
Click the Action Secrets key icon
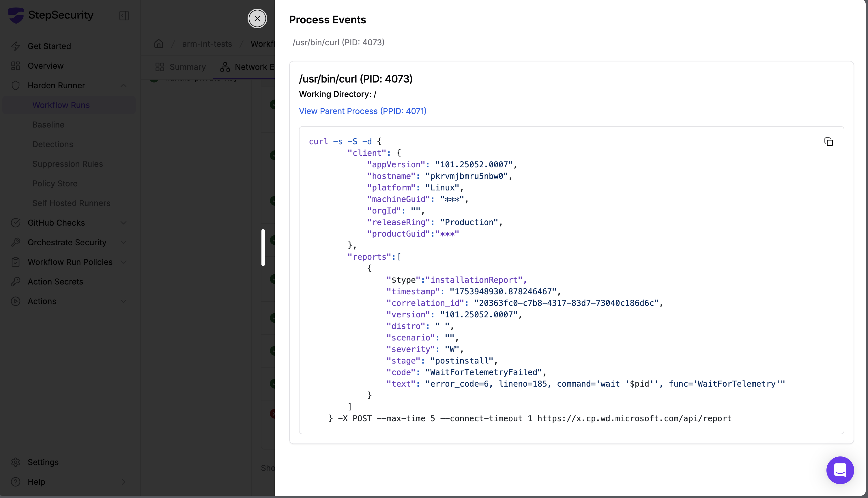point(15,282)
